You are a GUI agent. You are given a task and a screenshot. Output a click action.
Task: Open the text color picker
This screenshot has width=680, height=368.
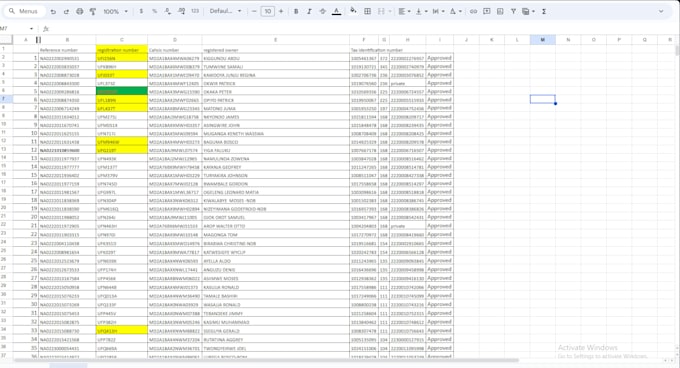pos(336,11)
